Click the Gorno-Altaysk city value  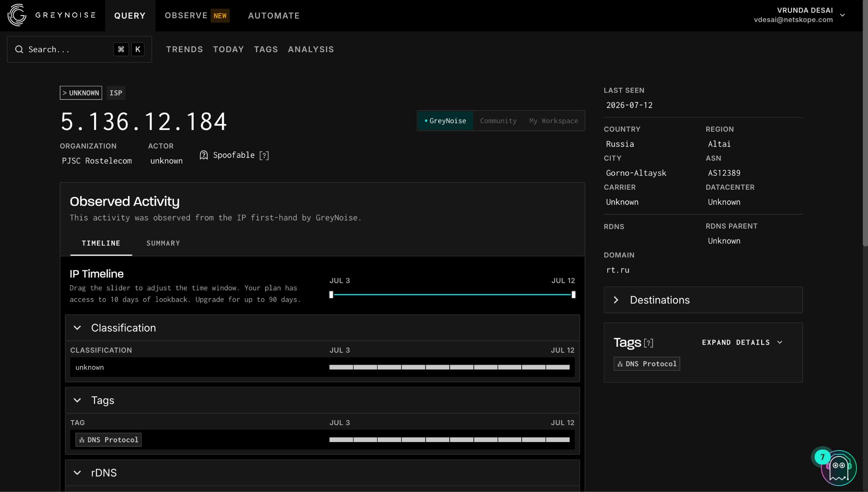[x=636, y=173]
